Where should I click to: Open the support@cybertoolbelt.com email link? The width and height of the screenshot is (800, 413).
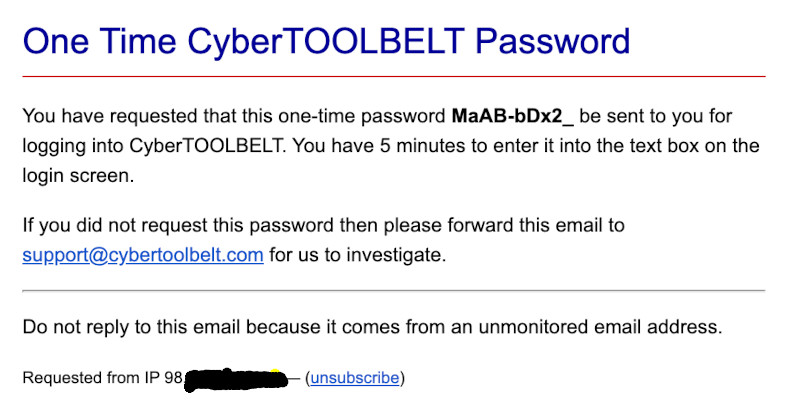coord(143,255)
